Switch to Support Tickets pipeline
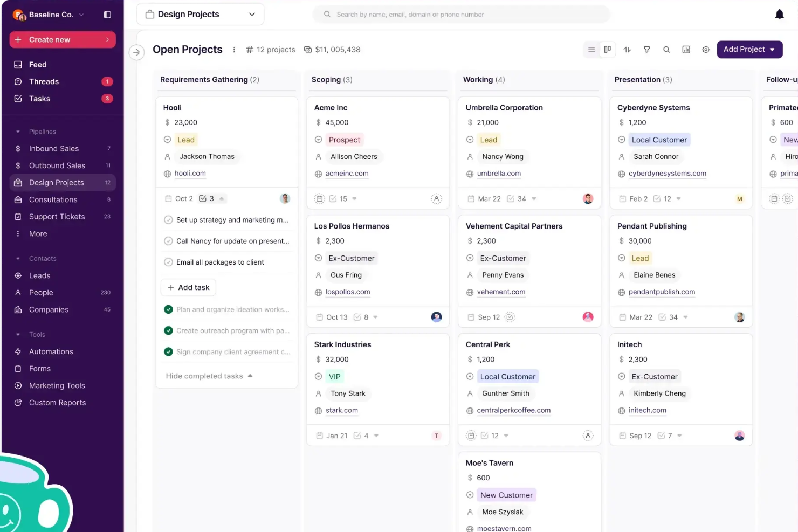 tap(56, 216)
